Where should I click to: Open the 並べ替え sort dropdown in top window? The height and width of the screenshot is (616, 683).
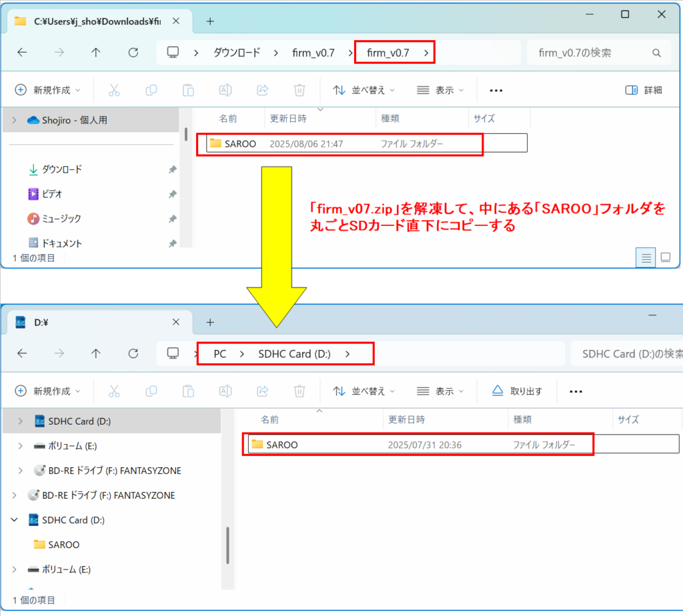[x=364, y=90]
